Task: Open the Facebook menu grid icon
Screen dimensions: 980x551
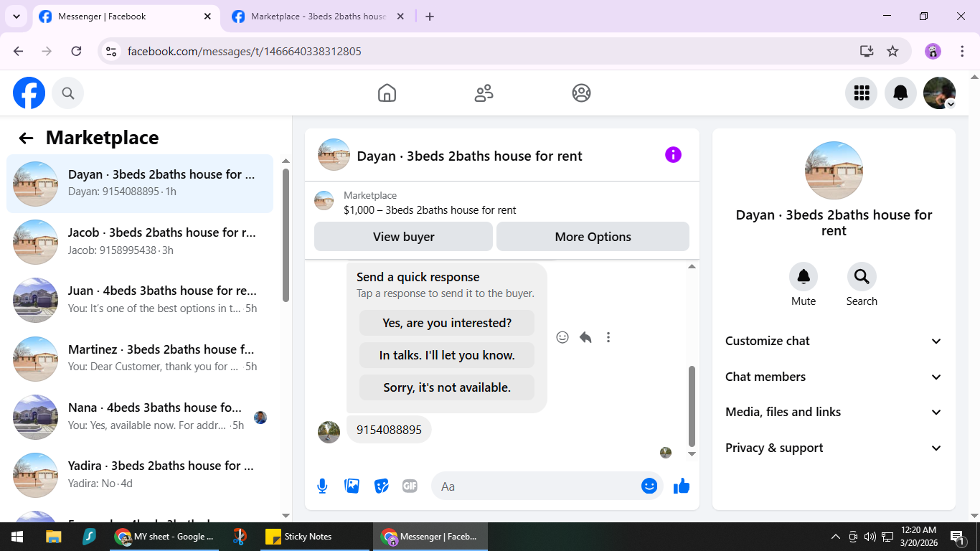Action: [862, 93]
